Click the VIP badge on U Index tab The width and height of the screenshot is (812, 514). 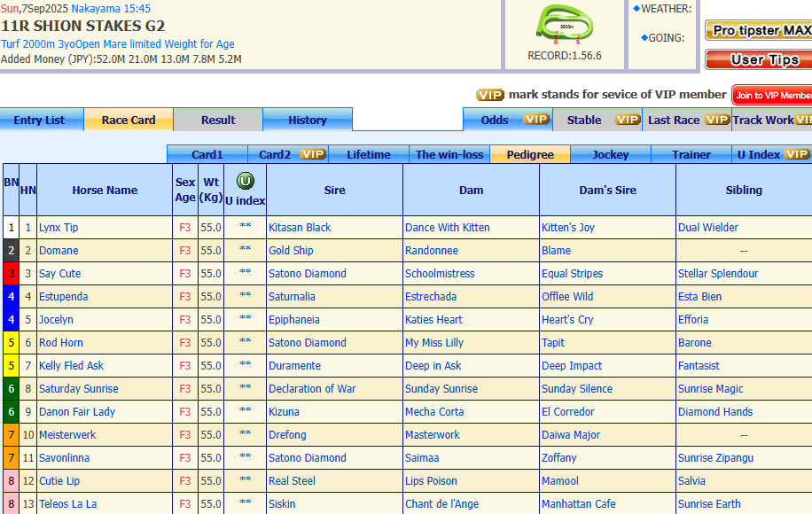click(x=796, y=154)
